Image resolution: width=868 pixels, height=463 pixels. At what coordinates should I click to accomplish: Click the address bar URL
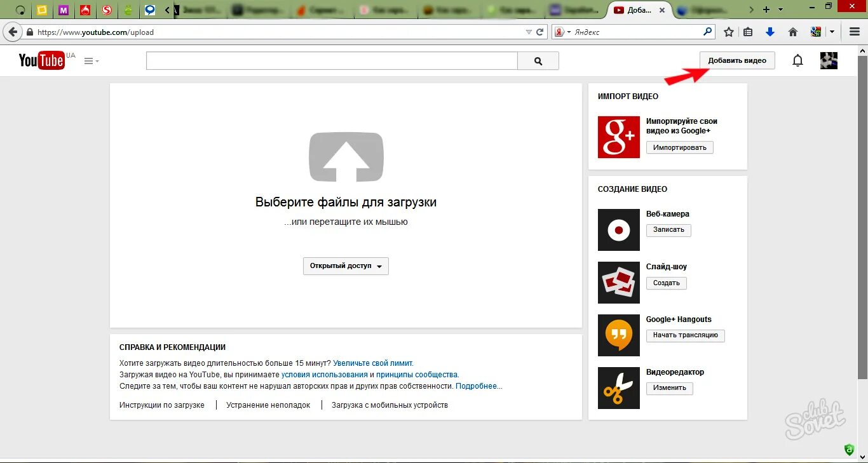95,32
